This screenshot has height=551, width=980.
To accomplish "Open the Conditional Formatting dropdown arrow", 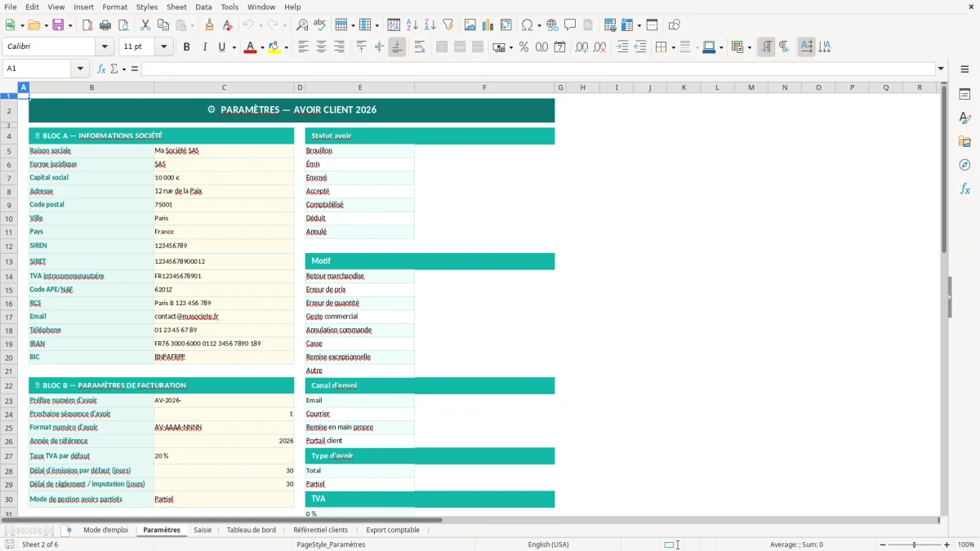I will [750, 47].
